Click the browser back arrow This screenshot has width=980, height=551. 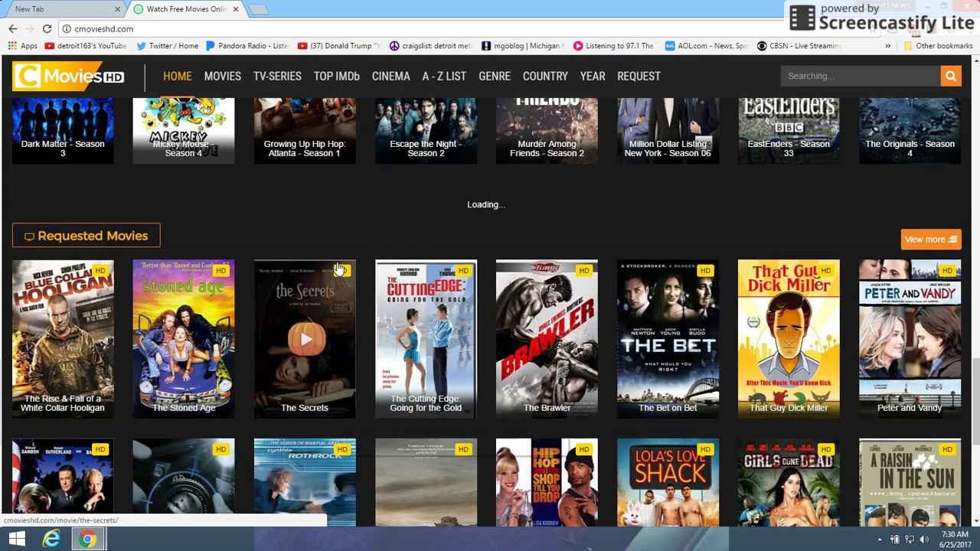coord(13,28)
